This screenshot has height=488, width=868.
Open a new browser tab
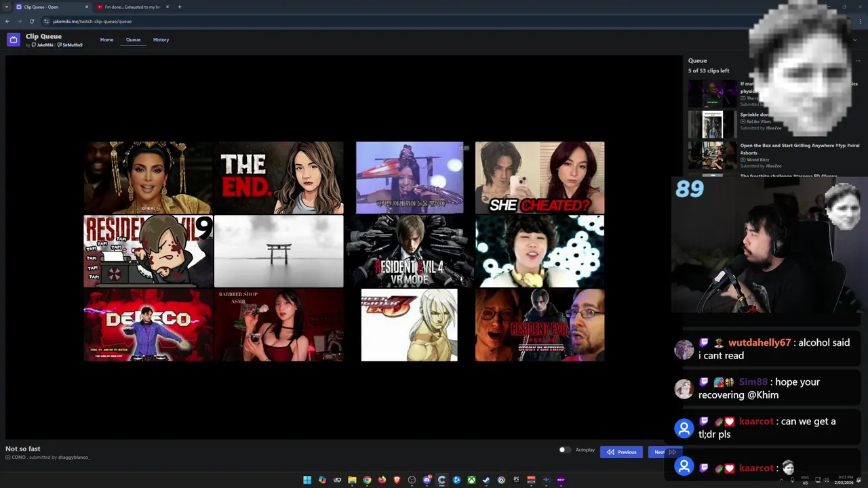179,7
